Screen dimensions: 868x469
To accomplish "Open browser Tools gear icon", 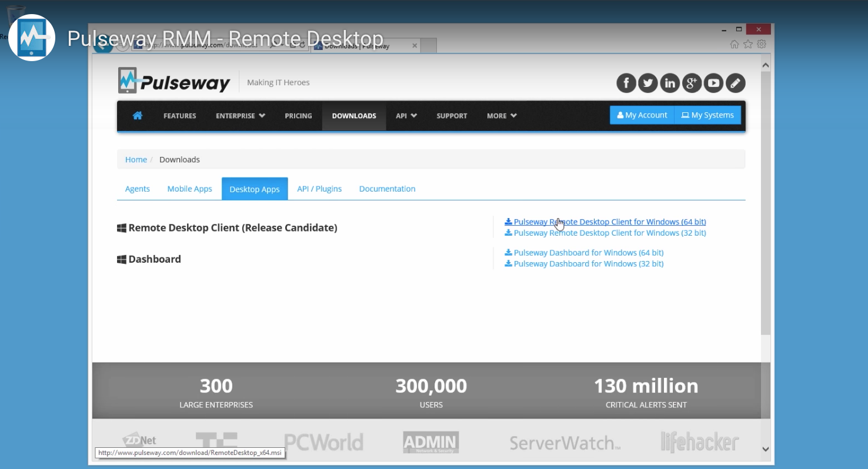I will [x=762, y=44].
